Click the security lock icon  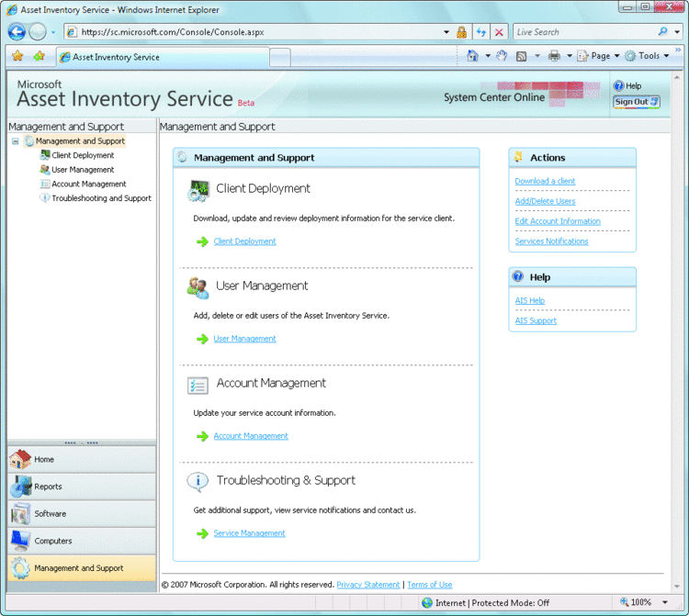[461, 32]
